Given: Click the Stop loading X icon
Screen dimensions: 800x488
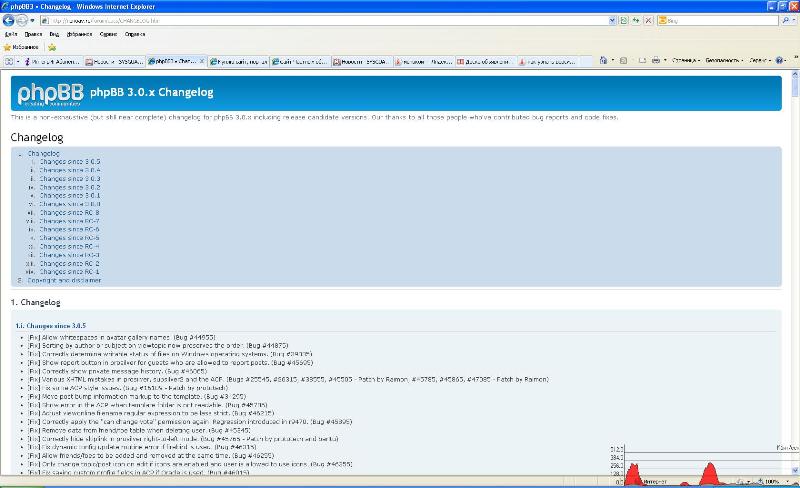Looking at the screenshot, I should click(x=648, y=20).
